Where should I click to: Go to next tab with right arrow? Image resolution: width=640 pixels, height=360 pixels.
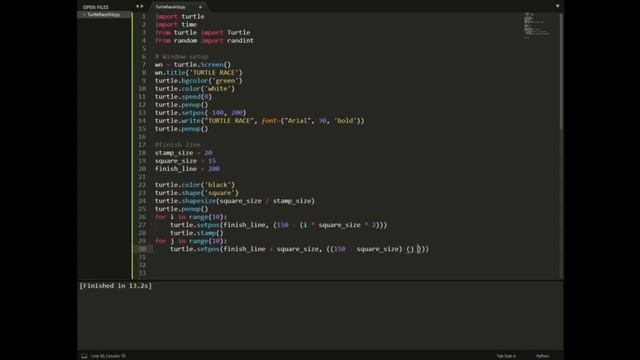(x=142, y=7)
